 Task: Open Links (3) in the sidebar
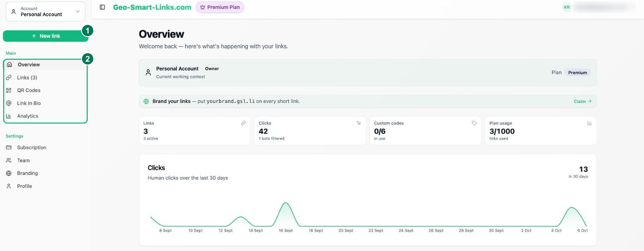45,77
